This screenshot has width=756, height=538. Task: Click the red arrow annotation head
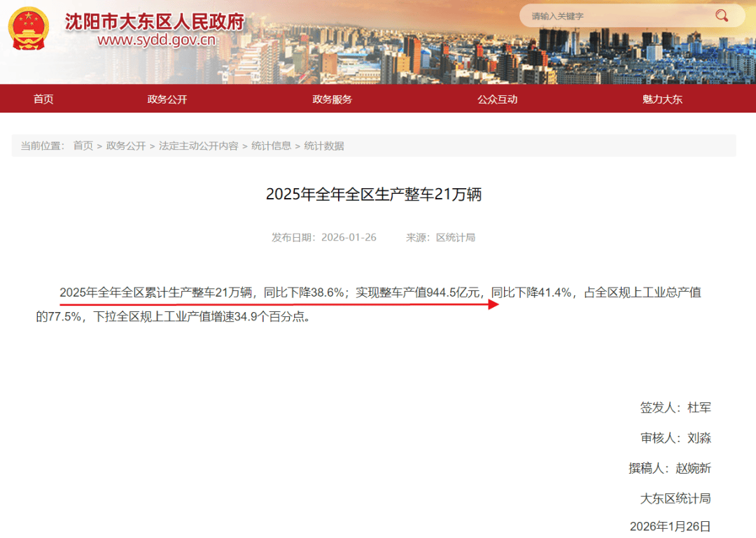click(x=491, y=305)
